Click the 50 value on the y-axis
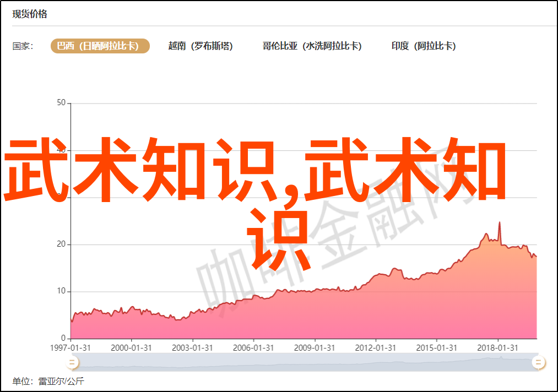The height and width of the screenshot is (392, 558). pyautogui.click(x=61, y=103)
